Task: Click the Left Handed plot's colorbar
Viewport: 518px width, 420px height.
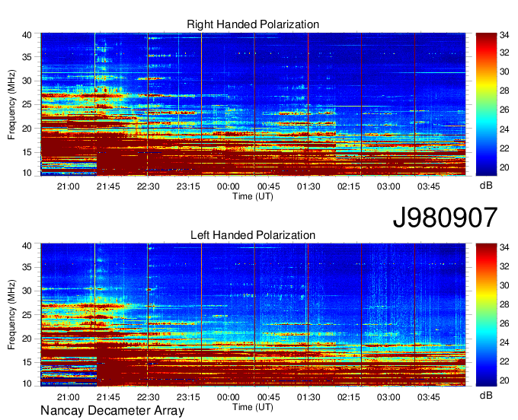Action: pyautogui.click(x=486, y=315)
